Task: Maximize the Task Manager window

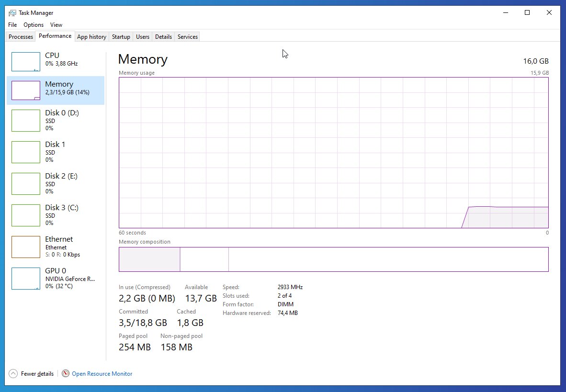Action: pos(527,12)
